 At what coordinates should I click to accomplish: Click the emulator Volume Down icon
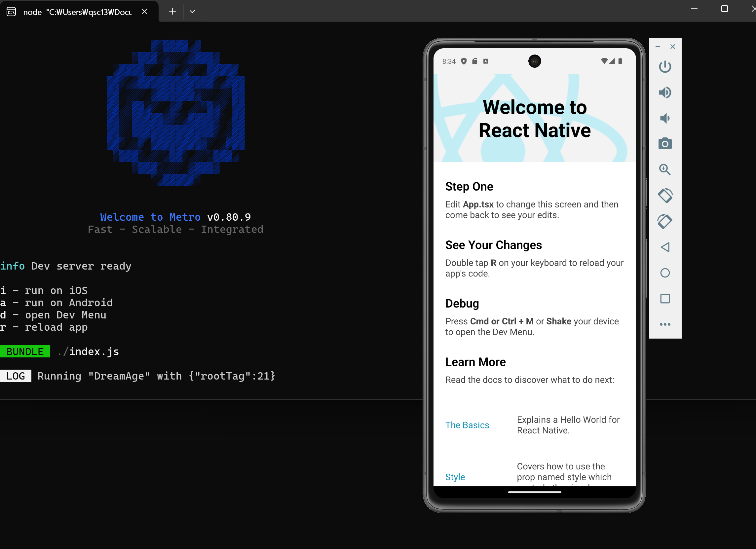(x=665, y=118)
